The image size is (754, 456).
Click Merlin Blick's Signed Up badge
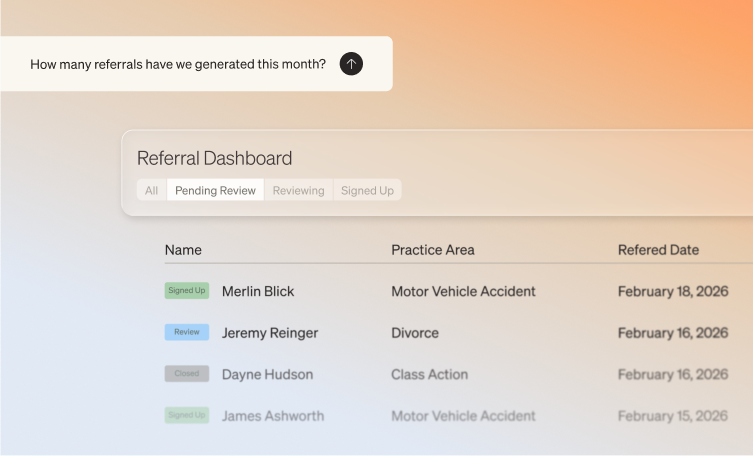(x=187, y=291)
